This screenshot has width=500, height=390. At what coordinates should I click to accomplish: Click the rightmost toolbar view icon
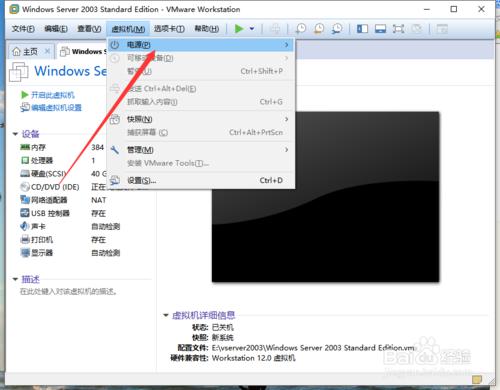pyautogui.click(x=442, y=29)
